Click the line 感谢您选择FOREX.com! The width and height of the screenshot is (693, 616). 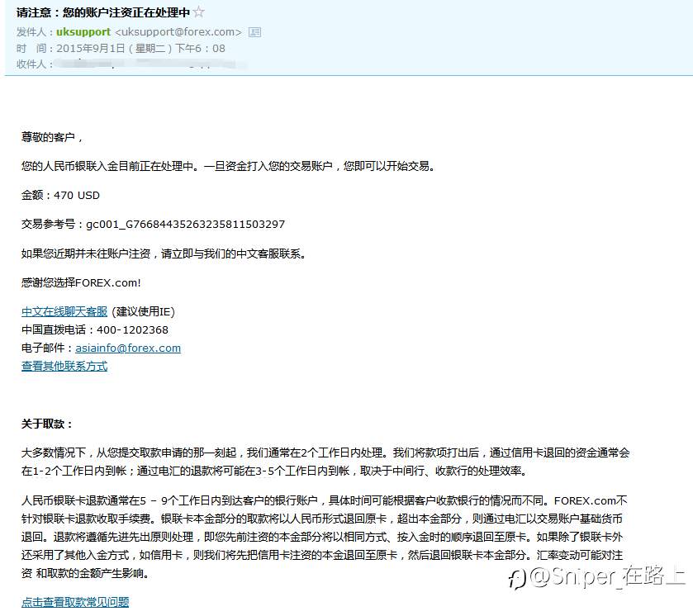pyautogui.click(x=81, y=282)
